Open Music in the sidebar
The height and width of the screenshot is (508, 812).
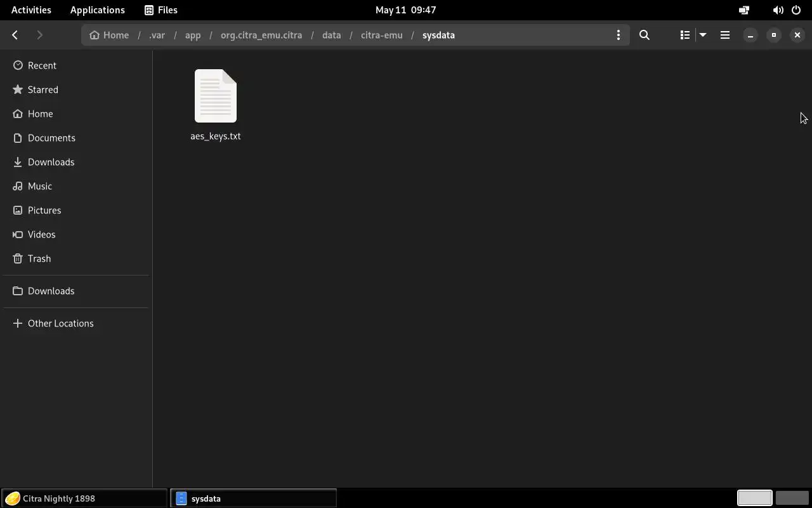click(76, 186)
